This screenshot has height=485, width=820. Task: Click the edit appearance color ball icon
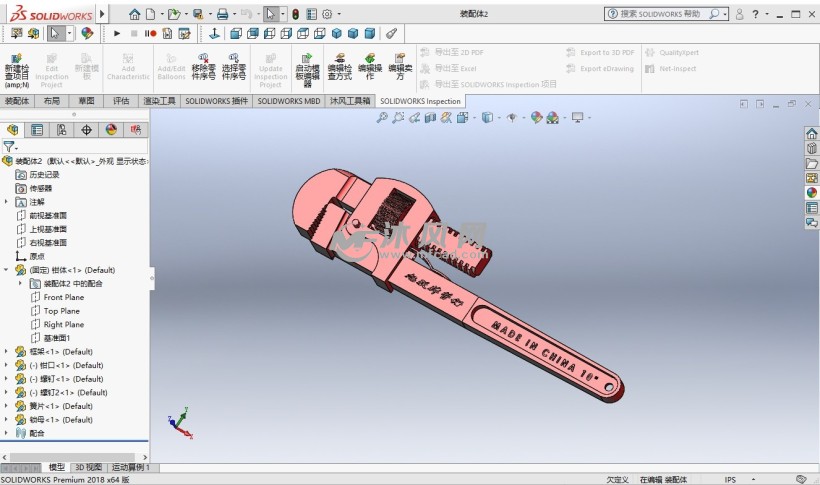(x=536, y=117)
